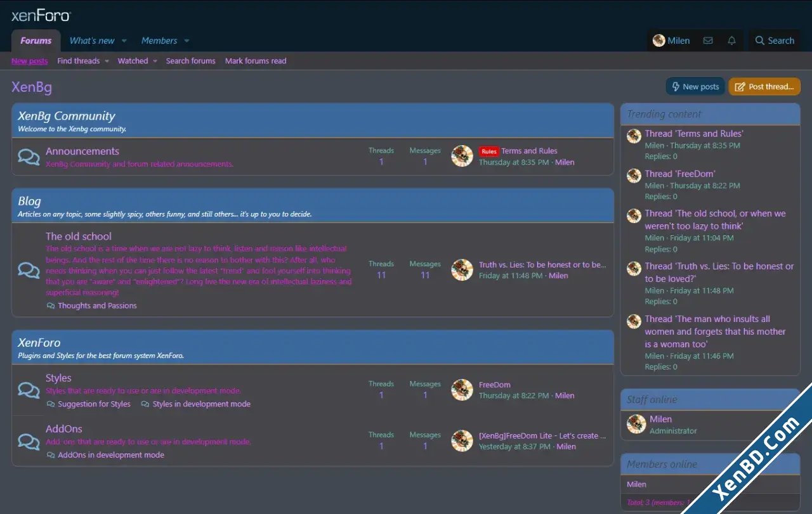The image size is (812, 514).
Task: Switch to the Forums tab
Action: pos(36,41)
